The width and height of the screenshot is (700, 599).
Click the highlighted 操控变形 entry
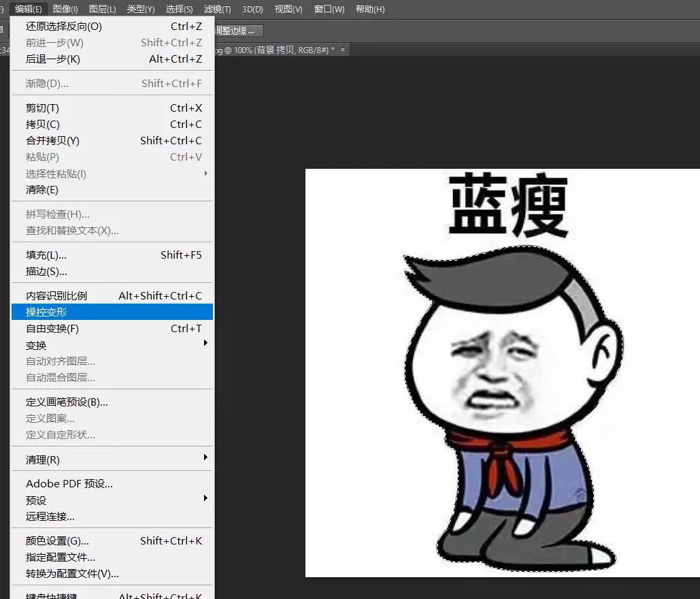[x=112, y=312]
